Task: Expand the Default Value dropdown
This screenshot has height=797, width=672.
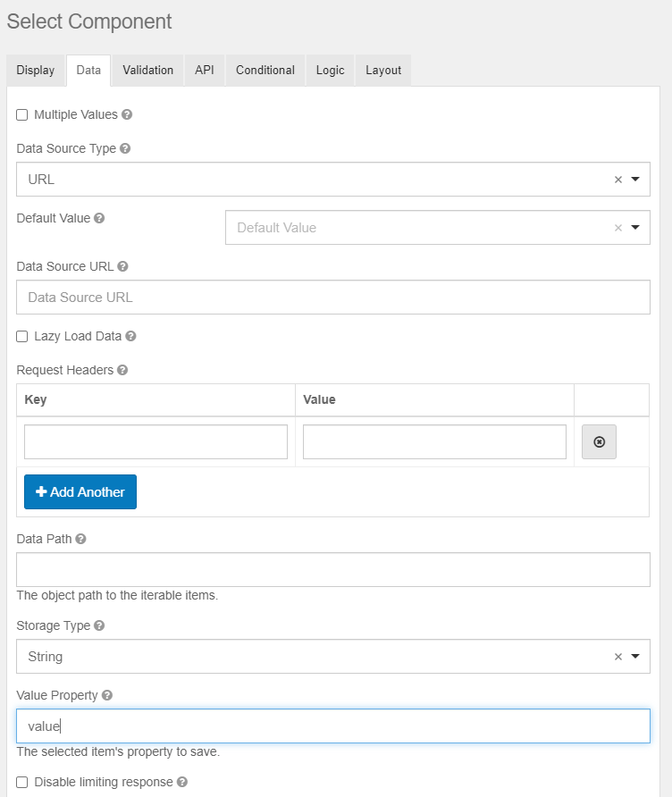Action: (x=635, y=227)
